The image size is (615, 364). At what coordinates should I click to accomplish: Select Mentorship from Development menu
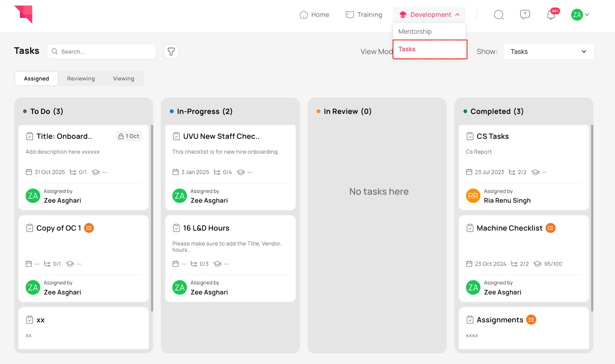click(415, 32)
